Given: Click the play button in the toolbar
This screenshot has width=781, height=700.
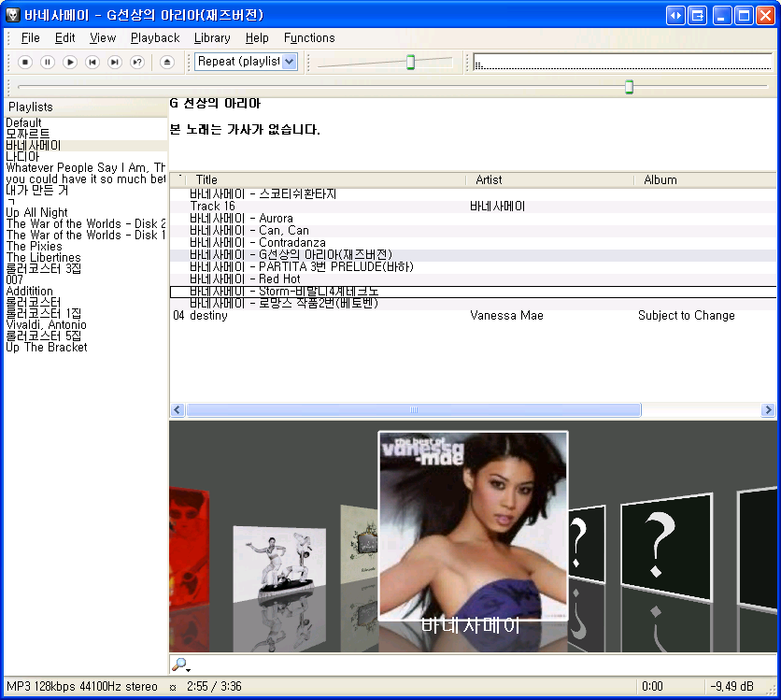Looking at the screenshot, I should click(70, 63).
